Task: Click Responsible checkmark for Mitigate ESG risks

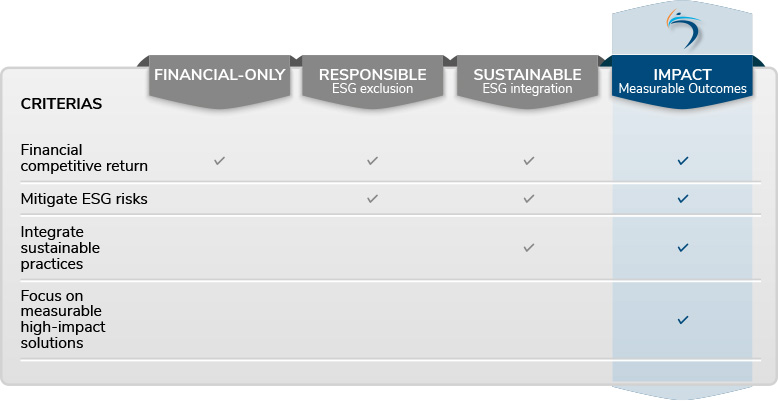Action: 372,199
